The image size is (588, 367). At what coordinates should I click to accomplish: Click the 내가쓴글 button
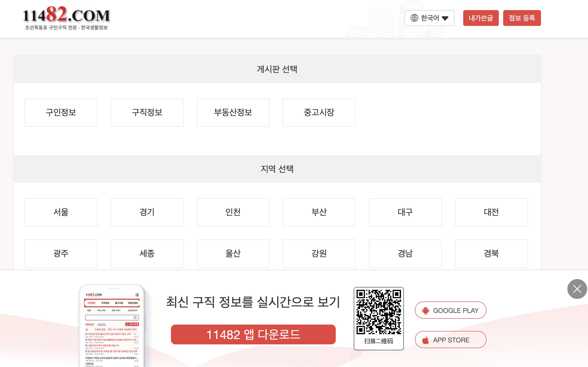pyautogui.click(x=481, y=18)
